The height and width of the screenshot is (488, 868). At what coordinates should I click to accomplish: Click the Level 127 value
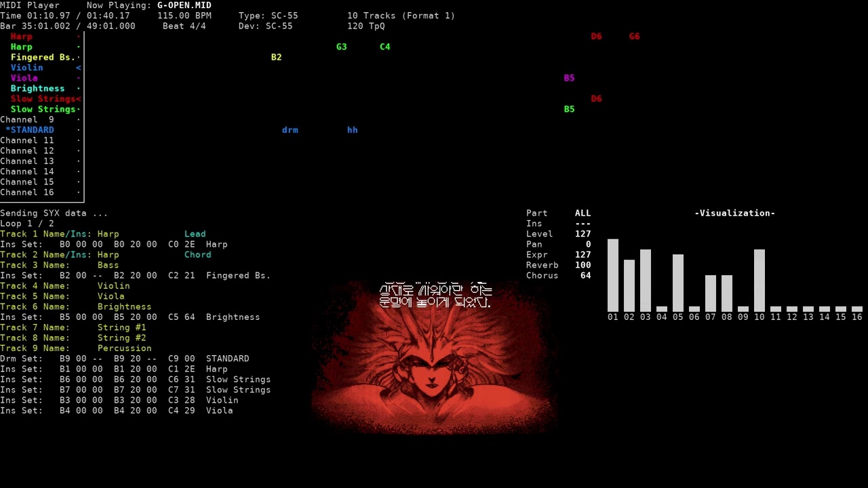(x=583, y=234)
